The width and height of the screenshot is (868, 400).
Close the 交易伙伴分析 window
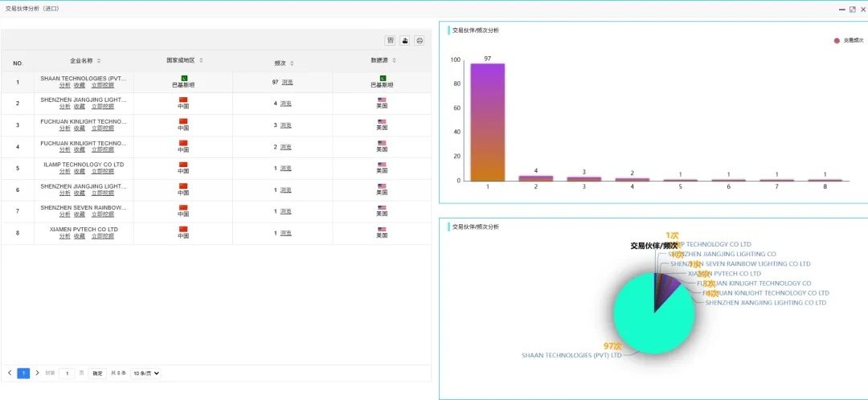[x=862, y=9]
